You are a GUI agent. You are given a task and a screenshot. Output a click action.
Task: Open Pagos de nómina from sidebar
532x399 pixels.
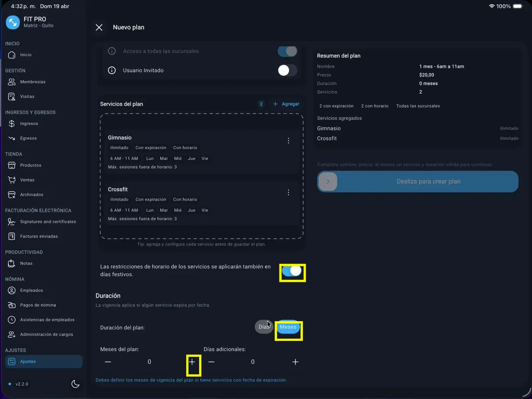tap(38, 305)
